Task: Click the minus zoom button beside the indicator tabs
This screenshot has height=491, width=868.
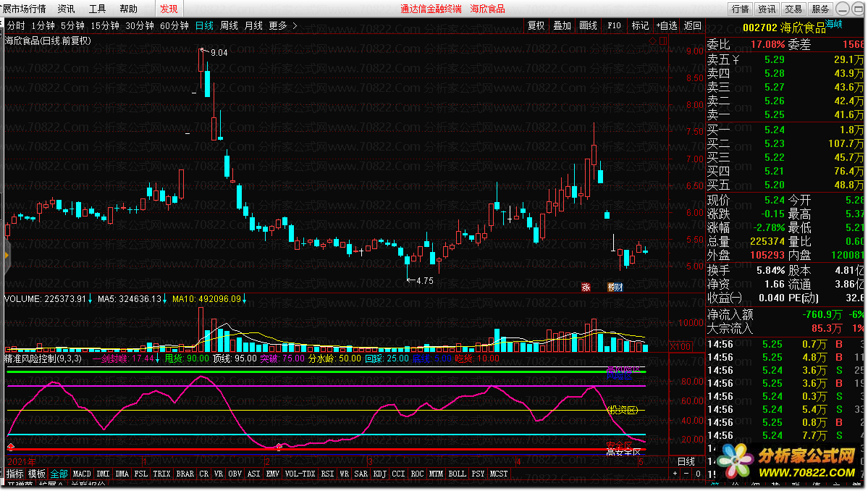Action: pyautogui.click(x=686, y=474)
